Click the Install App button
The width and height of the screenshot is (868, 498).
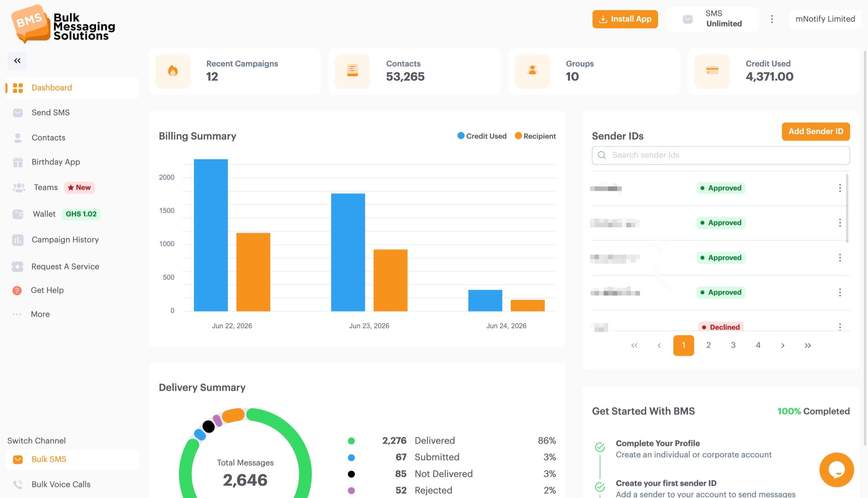click(x=625, y=19)
